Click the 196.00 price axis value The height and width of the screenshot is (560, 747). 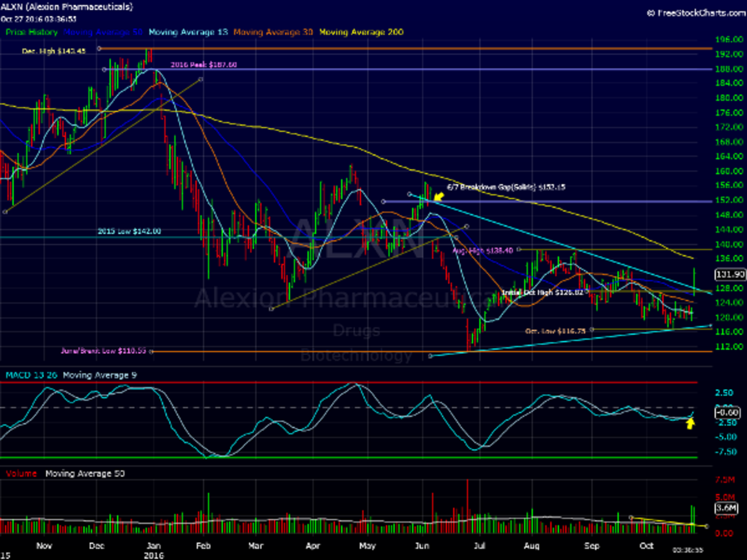(x=729, y=40)
